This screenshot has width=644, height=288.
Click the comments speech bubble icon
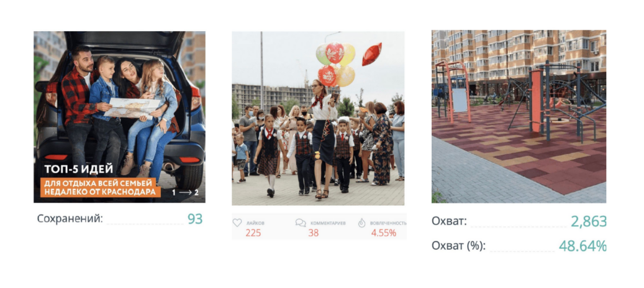pyautogui.click(x=301, y=223)
